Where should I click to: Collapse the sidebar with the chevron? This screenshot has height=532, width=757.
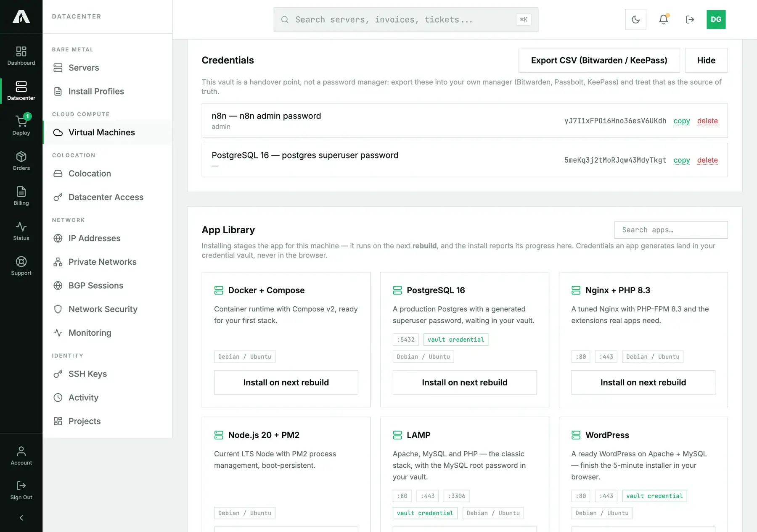click(21, 518)
